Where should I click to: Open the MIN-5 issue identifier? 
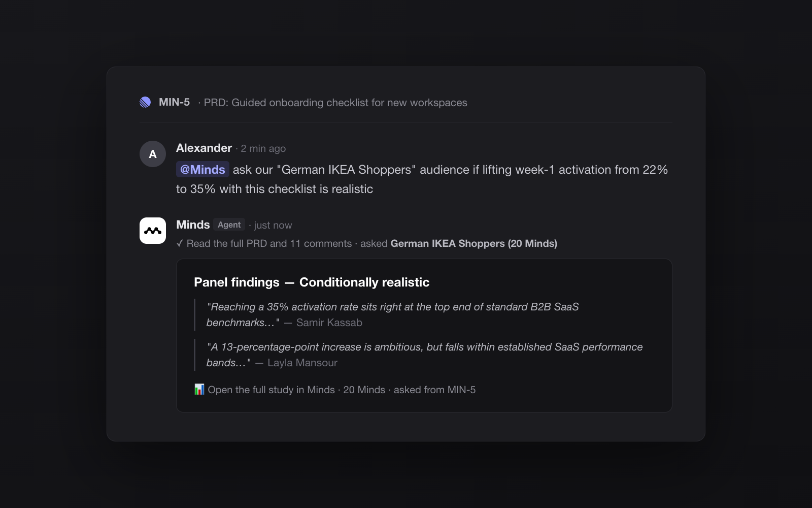click(x=174, y=102)
